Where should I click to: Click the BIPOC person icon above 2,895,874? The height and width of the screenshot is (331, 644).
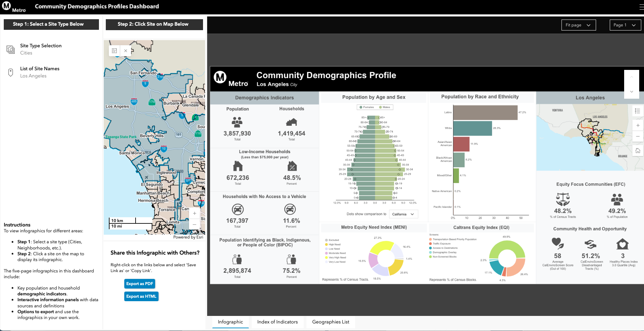pos(237,259)
